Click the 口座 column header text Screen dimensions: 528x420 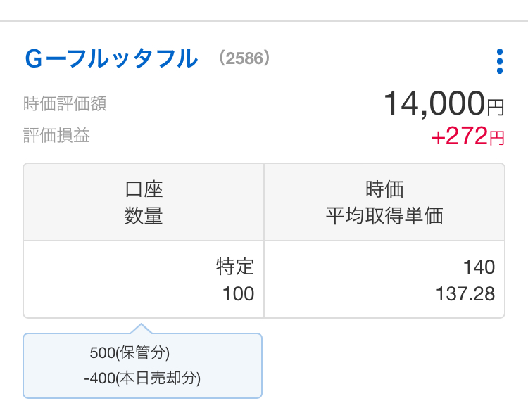[144, 189]
